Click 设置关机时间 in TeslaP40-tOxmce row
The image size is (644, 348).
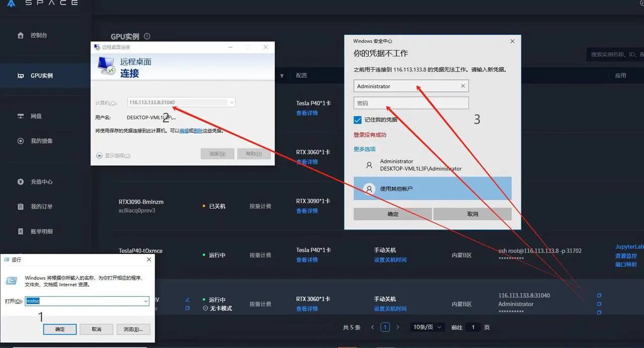pos(390,260)
